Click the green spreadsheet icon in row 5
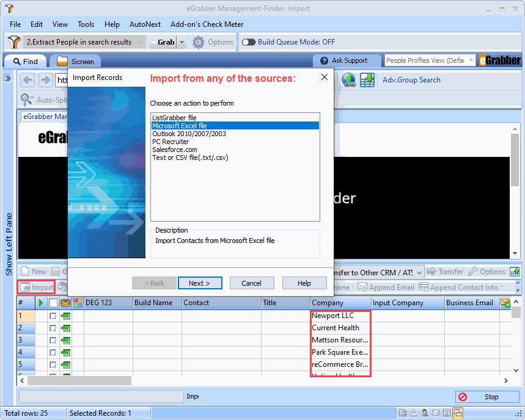The height and width of the screenshot is (420, 525). click(65, 365)
